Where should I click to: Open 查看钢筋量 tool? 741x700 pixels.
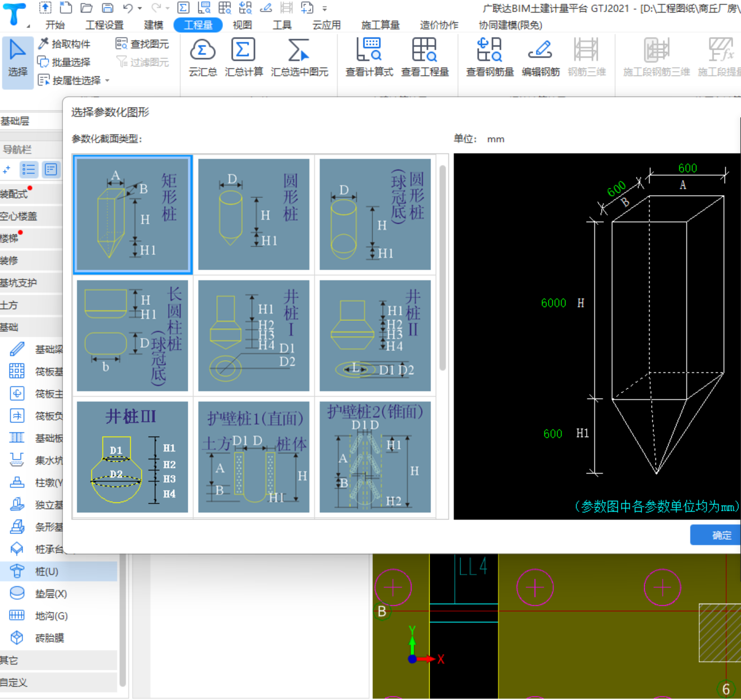tap(490, 58)
